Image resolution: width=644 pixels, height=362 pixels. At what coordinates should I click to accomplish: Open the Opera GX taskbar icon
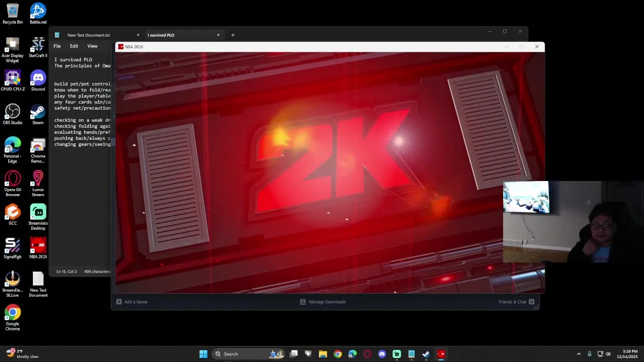click(367, 354)
